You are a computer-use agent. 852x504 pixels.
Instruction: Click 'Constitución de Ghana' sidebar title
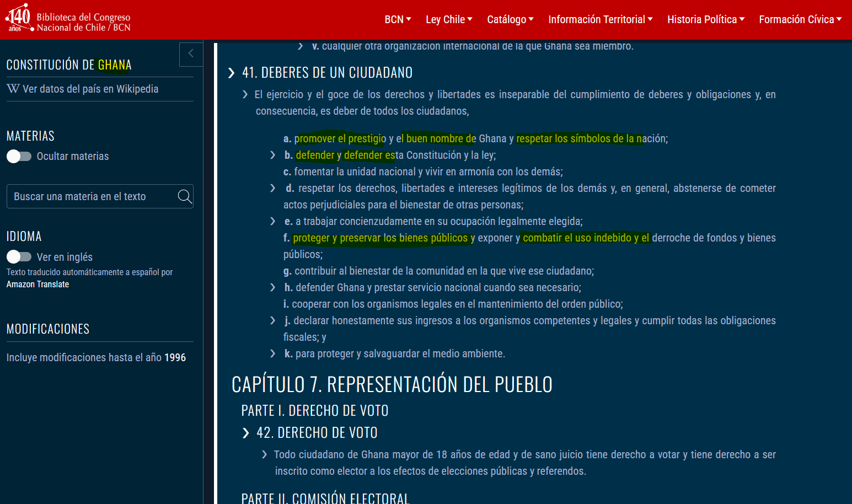(69, 65)
